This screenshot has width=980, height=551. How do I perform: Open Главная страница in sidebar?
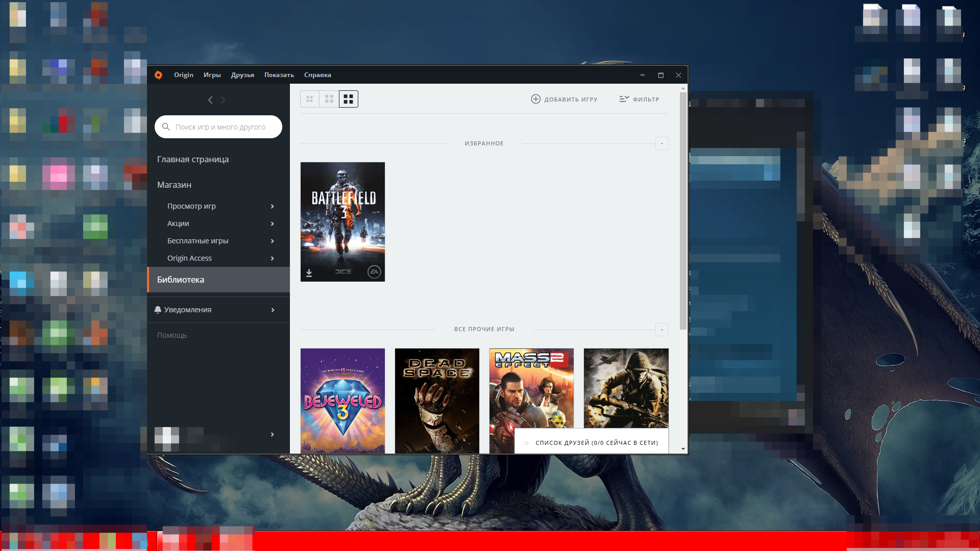[193, 159]
